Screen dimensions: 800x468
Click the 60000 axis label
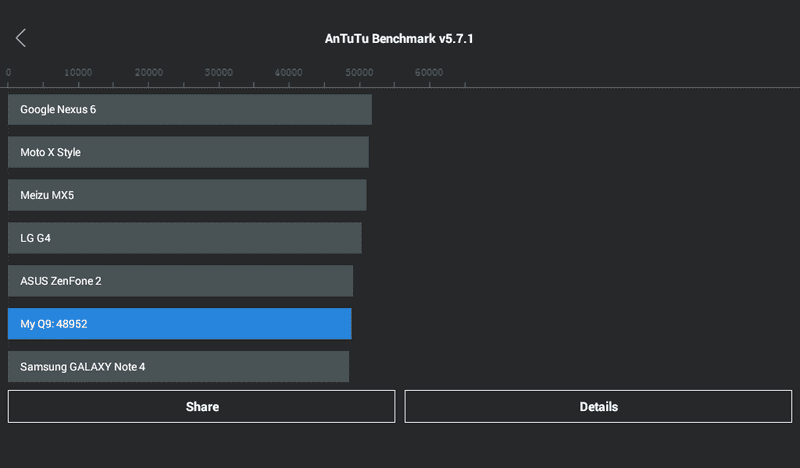[x=429, y=72]
